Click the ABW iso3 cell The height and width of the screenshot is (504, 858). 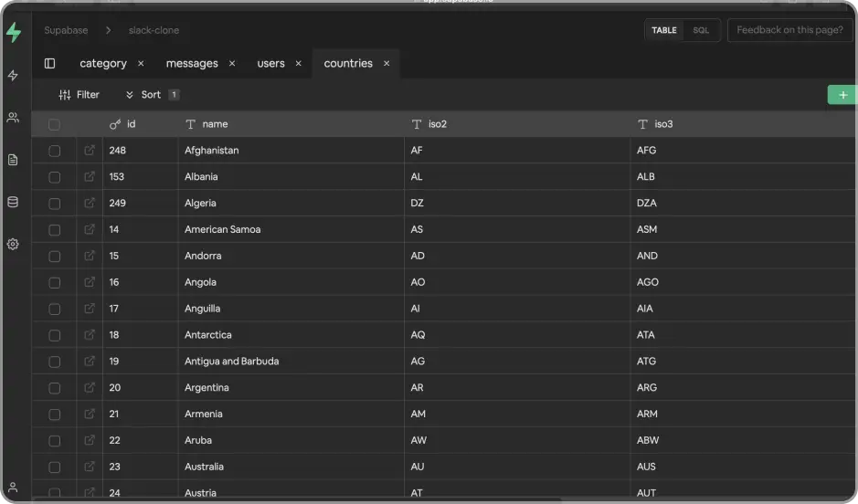744,440
